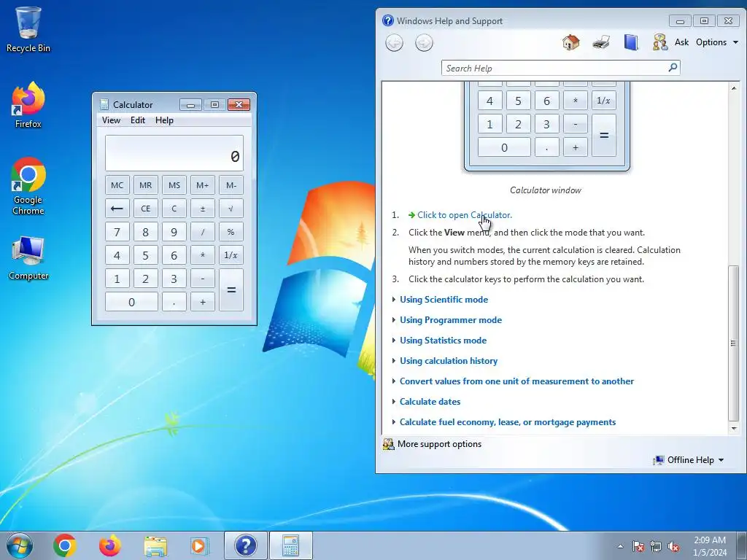Open the Options dropdown in Help
747x560 pixels.
click(717, 42)
